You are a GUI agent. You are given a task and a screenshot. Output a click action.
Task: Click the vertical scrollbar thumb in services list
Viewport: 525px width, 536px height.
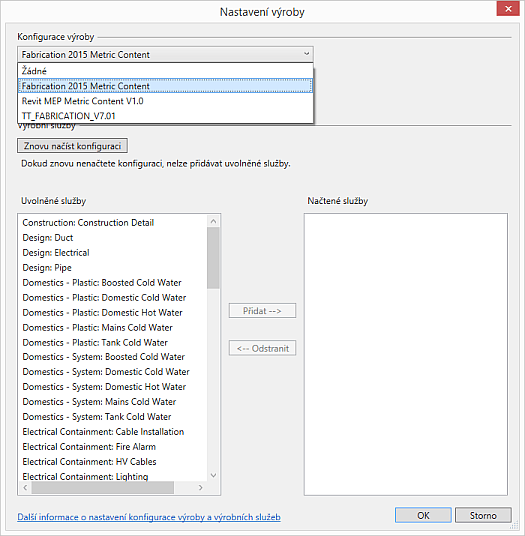(x=213, y=258)
